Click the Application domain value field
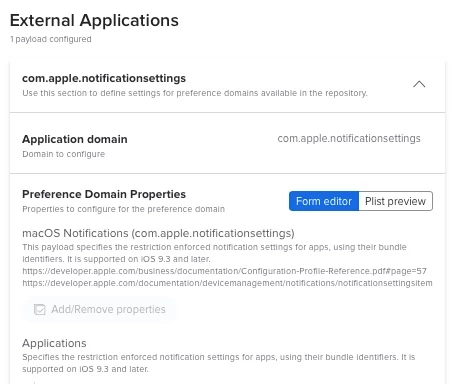This screenshot has width=452, height=384. click(x=349, y=138)
